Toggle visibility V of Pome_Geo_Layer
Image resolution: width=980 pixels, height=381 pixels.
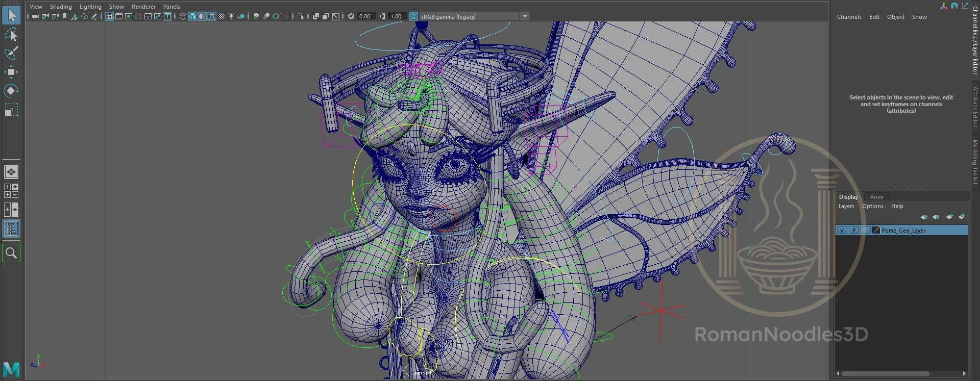point(842,231)
